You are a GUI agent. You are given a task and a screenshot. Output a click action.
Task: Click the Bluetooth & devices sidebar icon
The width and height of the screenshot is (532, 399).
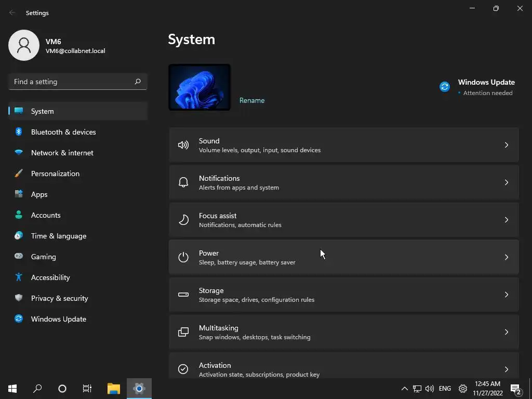pos(19,132)
